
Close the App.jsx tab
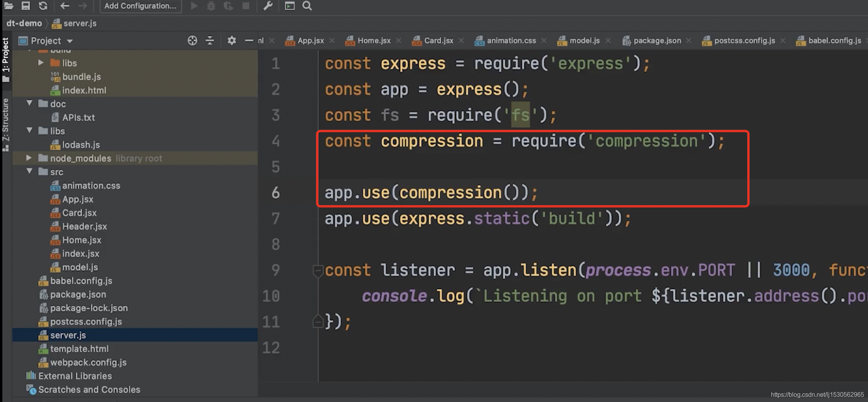[332, 41]
